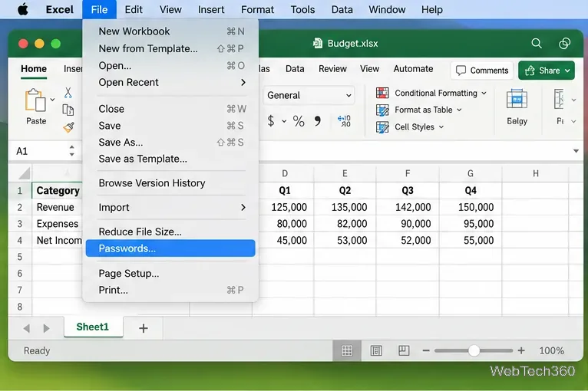
Task: Apply comma style format
Action: coord(318,121)
